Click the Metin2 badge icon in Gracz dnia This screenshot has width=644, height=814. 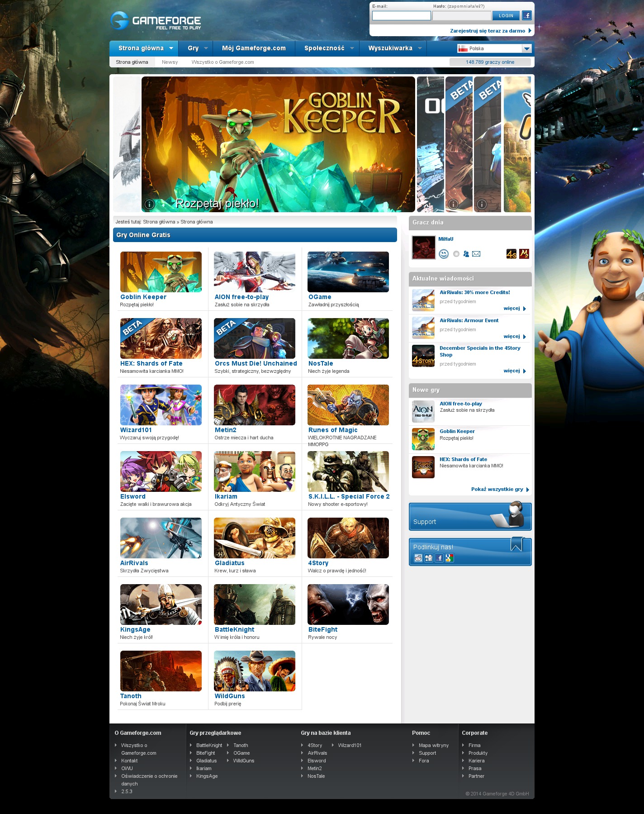pos(524,254)
